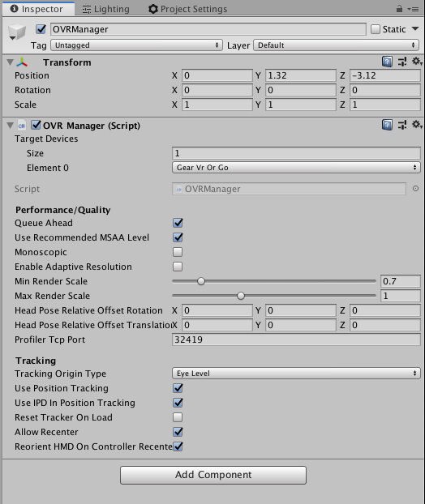Click the Profiler Tcp Port field 32419
This screenshot has height=504, width=425.
point(296,340)
